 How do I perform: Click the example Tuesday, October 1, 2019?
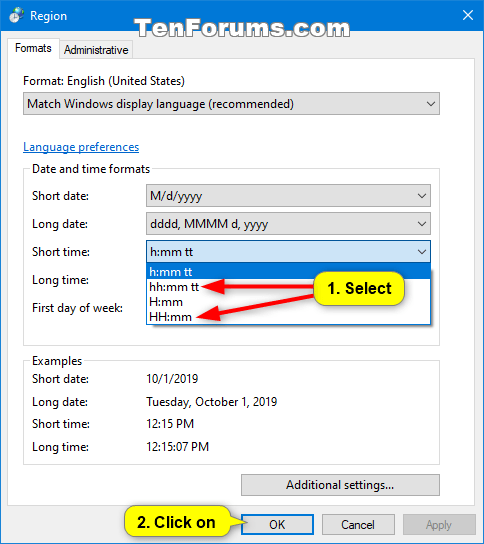(212, 402)
